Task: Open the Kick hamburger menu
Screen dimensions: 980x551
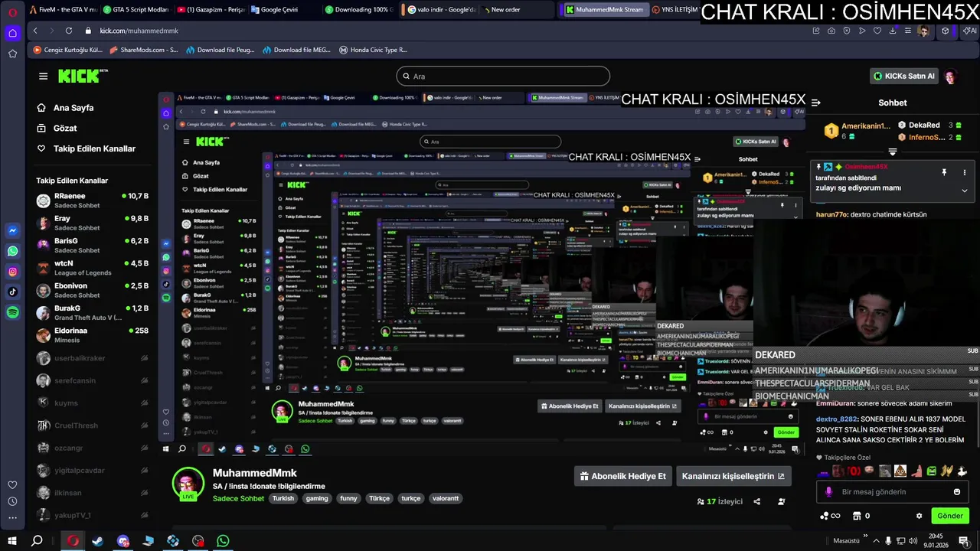Action: point(43,77)
